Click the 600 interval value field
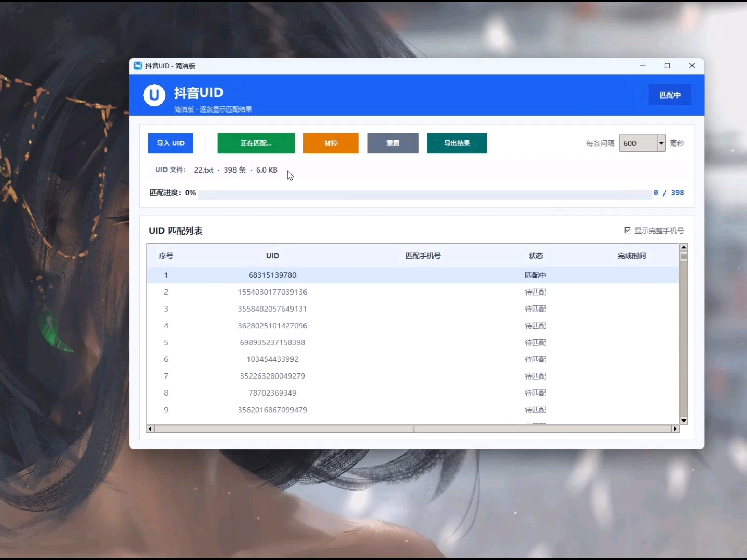Viewport: 747px width, 560px height. point(639,143)
